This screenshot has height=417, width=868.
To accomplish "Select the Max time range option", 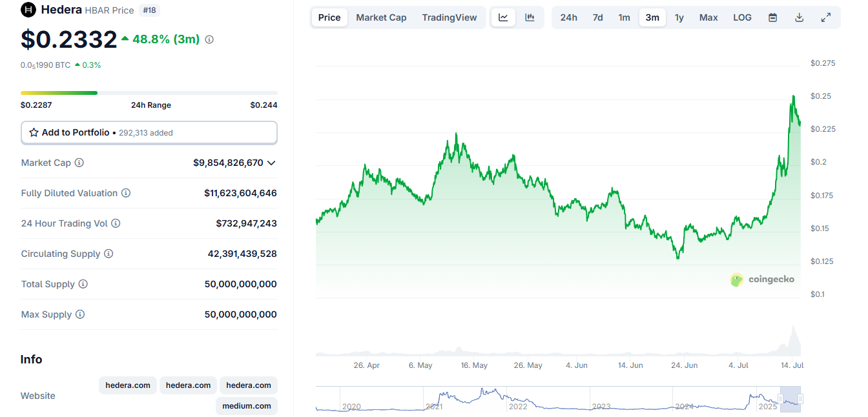I will [708, 17].
